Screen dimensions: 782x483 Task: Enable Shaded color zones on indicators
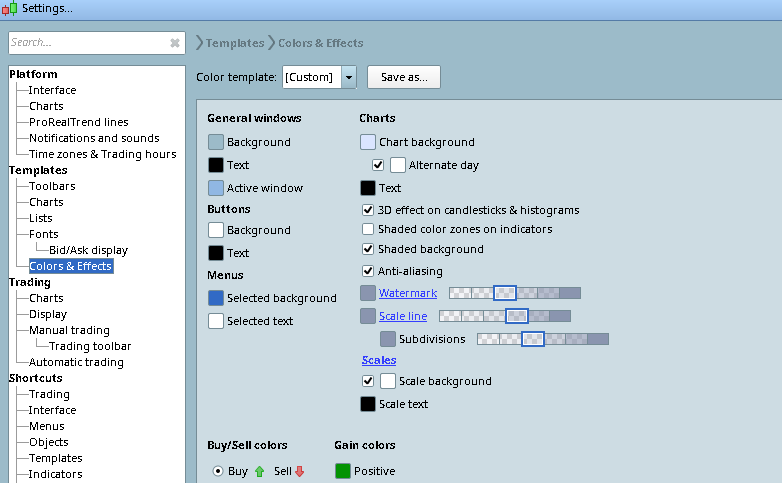(x=369, y=229)
